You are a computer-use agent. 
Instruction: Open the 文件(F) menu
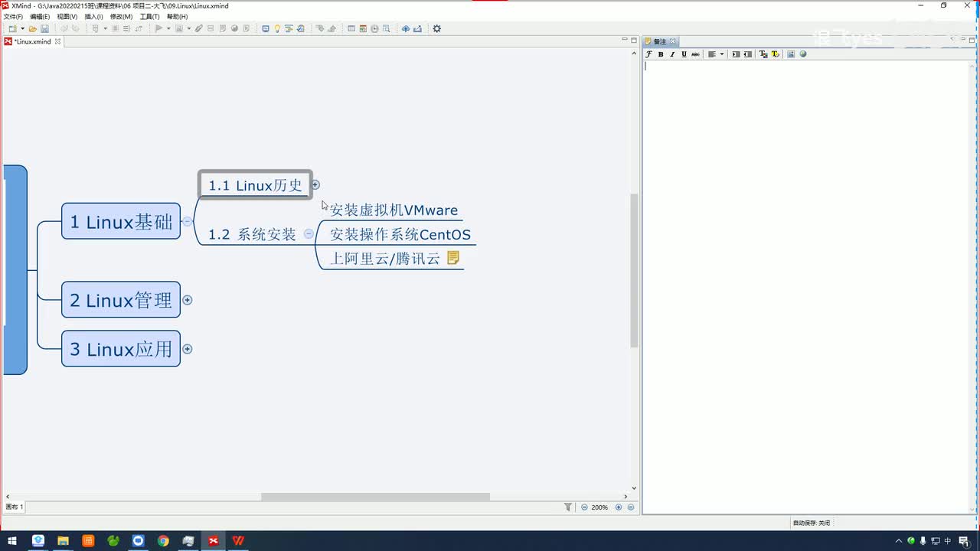point(13,16)
